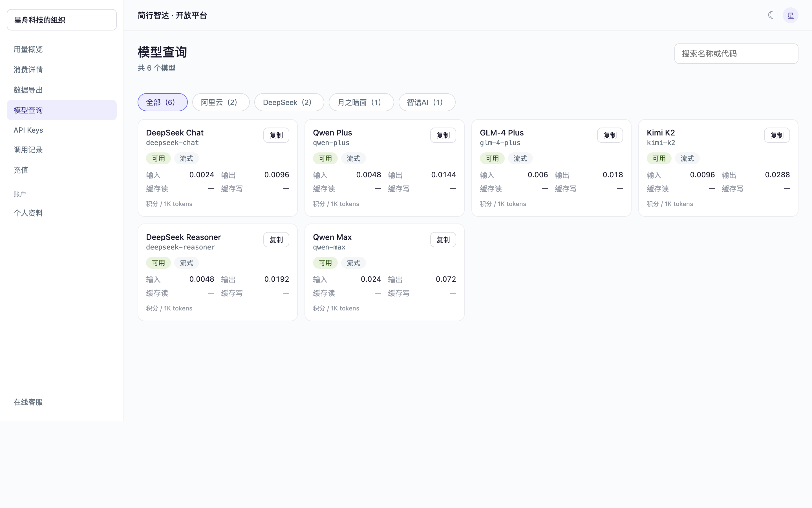Open the 星 user avatar
Screen dimensions: 812x508
click(790, 16)
